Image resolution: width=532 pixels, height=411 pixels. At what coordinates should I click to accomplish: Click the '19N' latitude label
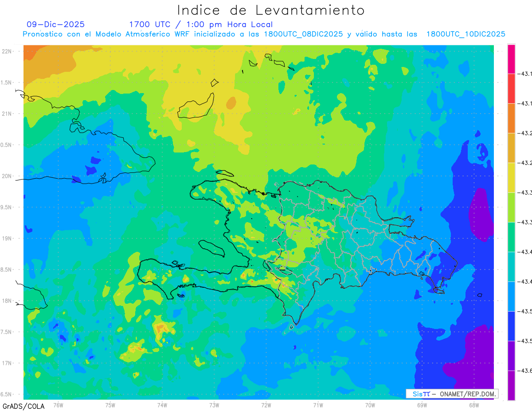coord(7,238)
